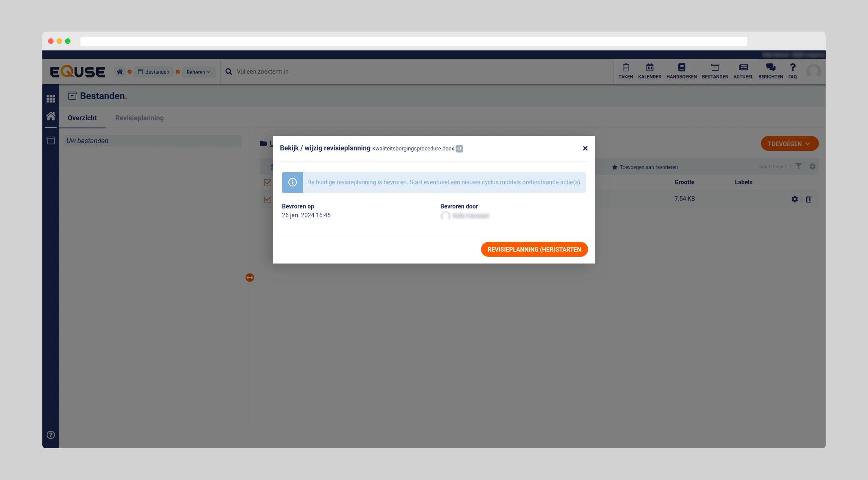This screenshot has height=480, width=868.
Task: Click Revisieplanning (her)starten button
Action: coord(534,249)
